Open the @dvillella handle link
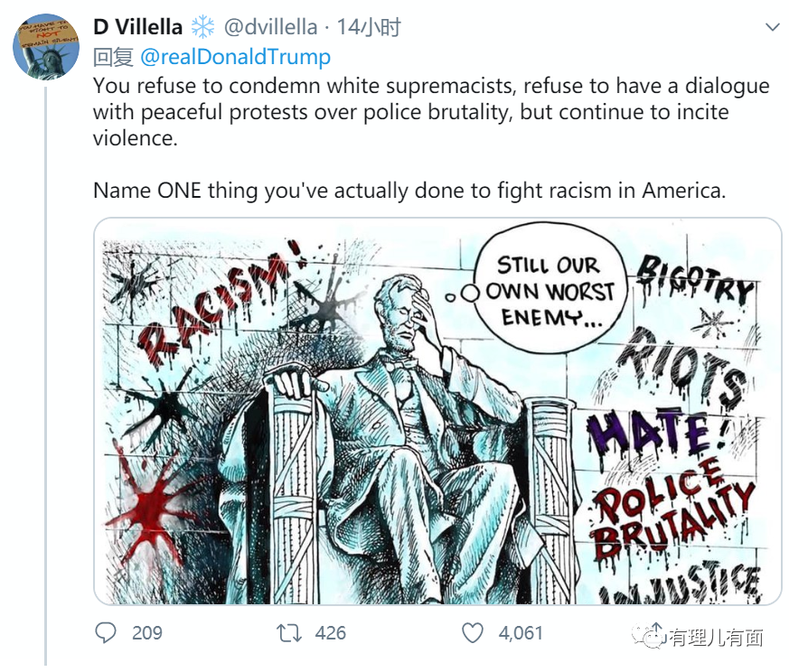Screen dimensions: 789x672 pyautogui.click(x=271, y=27)
